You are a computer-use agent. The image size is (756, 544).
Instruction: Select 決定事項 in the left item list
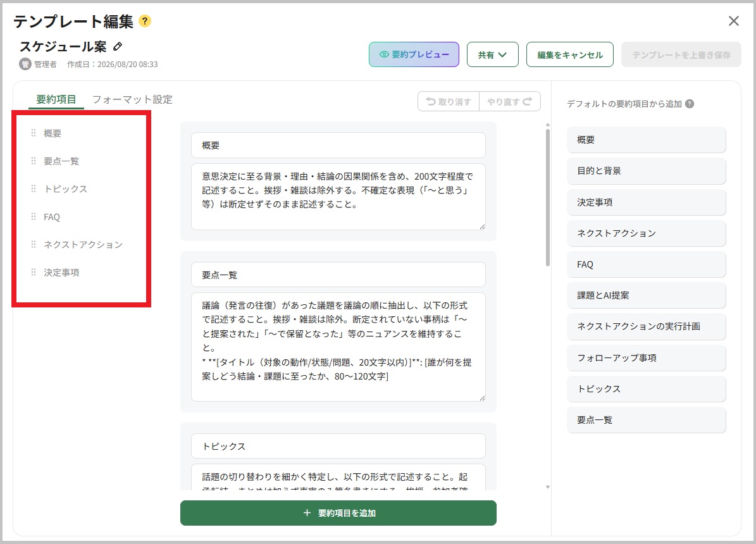click(x=61, y=273)
